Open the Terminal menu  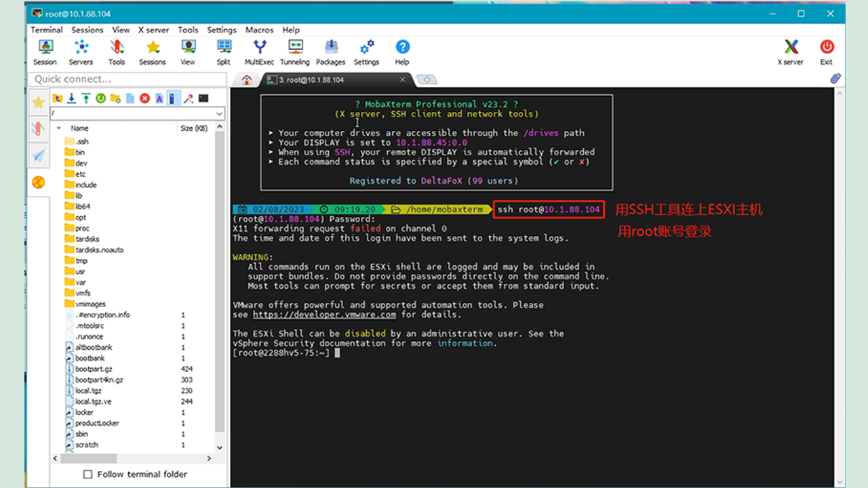click(x=46, y=30)
